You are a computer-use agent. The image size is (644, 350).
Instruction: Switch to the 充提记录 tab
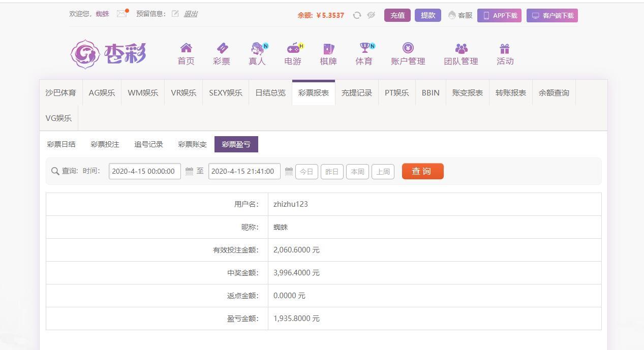tap(356, 93)
